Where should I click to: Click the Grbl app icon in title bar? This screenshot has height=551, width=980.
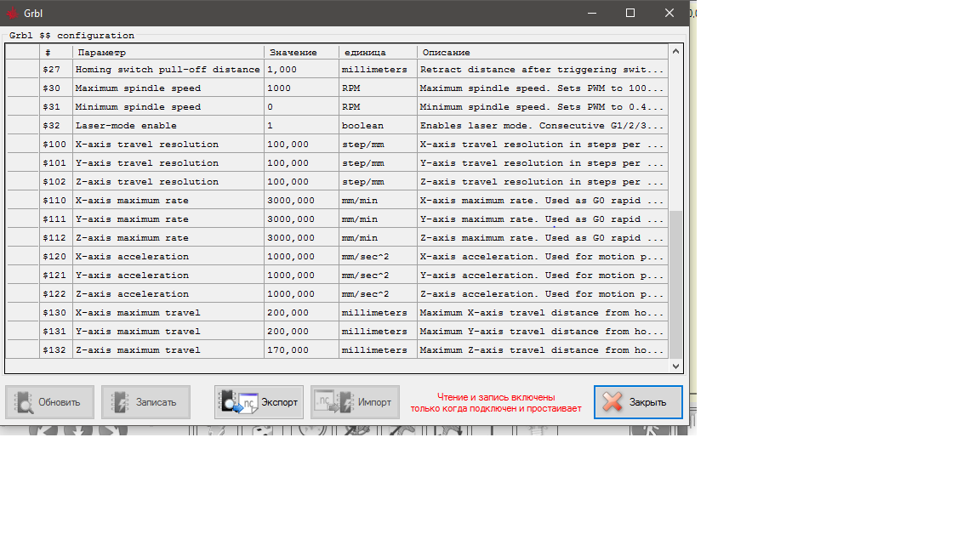12,13
